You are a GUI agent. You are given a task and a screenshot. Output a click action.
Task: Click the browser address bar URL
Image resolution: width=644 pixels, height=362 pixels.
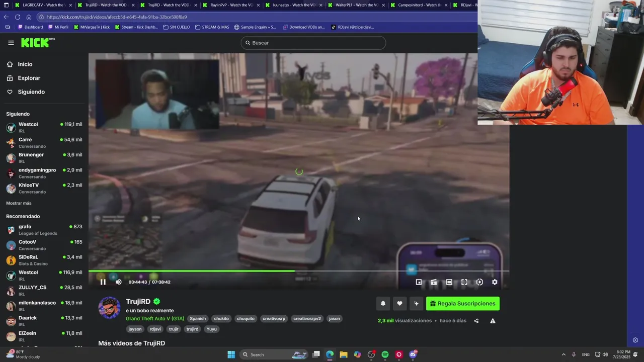point(117,17)
